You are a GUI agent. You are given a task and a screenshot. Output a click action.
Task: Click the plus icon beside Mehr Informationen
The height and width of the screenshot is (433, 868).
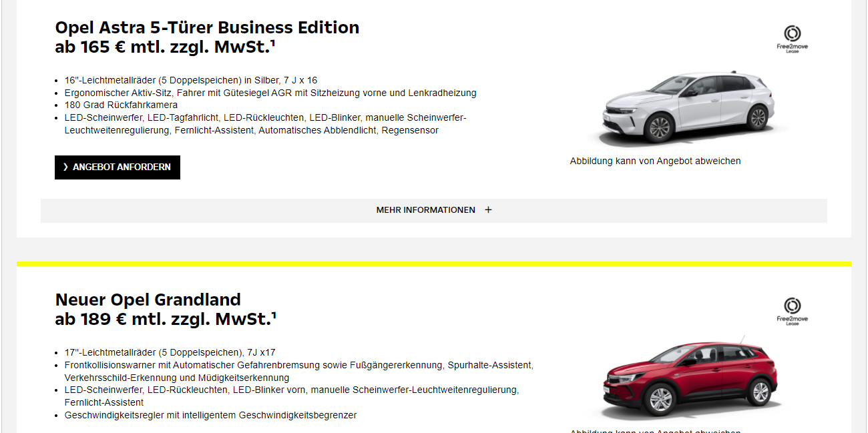click(x=488, y=210)
